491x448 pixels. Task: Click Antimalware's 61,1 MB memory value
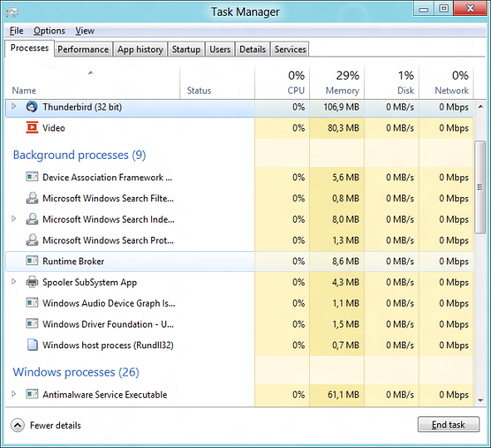tap(343, 395)
